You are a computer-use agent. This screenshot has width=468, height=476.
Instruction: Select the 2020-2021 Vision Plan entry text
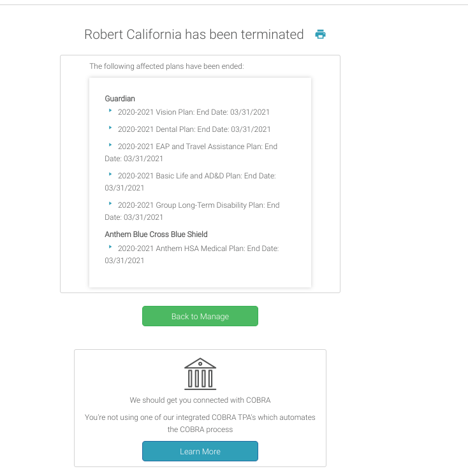coord(193,112)
